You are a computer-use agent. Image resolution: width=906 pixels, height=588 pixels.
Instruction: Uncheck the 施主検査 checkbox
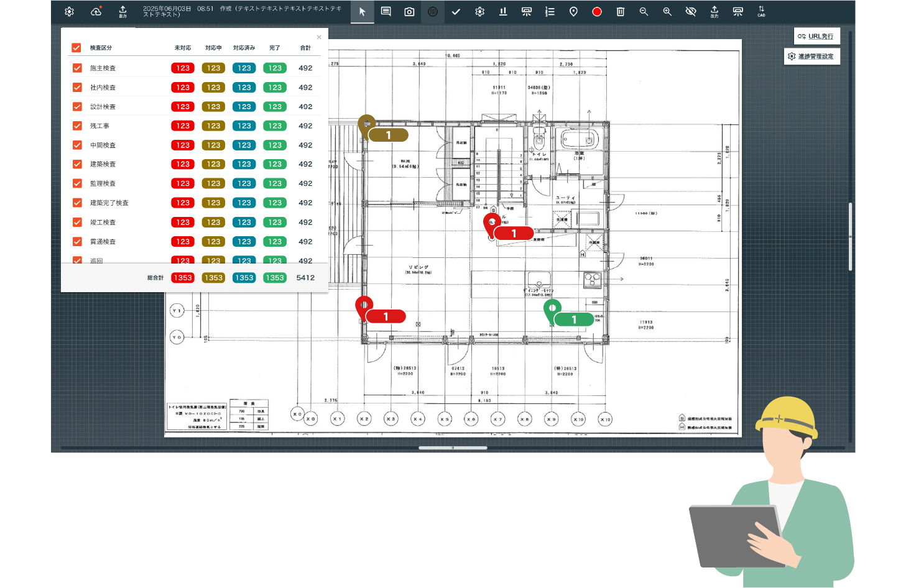(x=77, y=68)
